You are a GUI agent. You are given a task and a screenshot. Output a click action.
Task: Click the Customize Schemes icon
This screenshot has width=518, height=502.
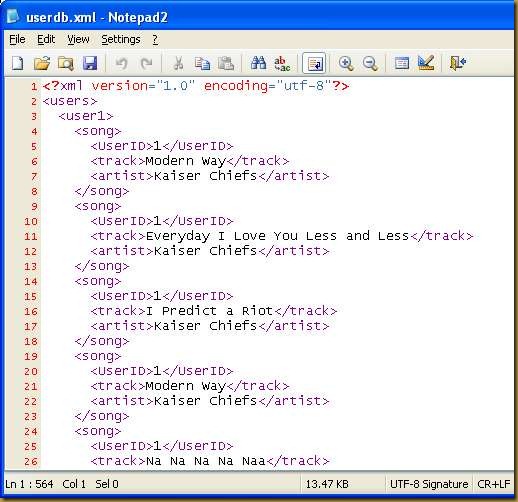click(426, 63)
